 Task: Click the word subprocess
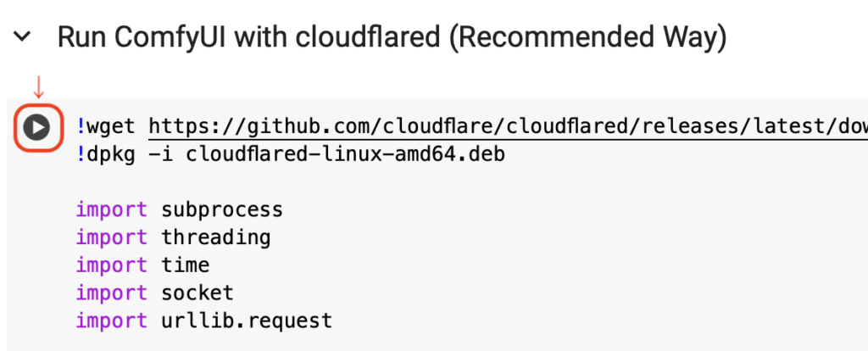(222, 209)
